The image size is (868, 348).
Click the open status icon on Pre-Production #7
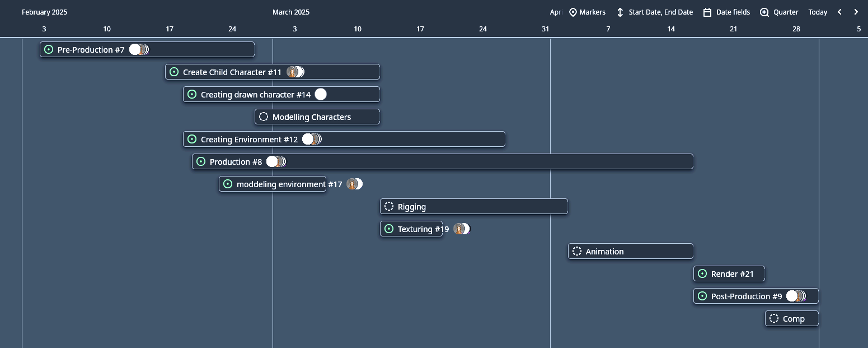tap(49, 50)
